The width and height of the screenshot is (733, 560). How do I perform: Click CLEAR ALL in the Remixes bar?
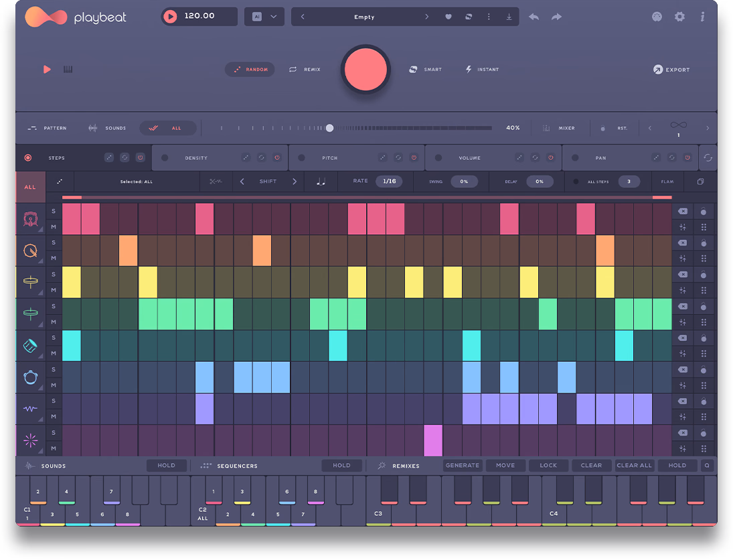(x=634, y=465)
